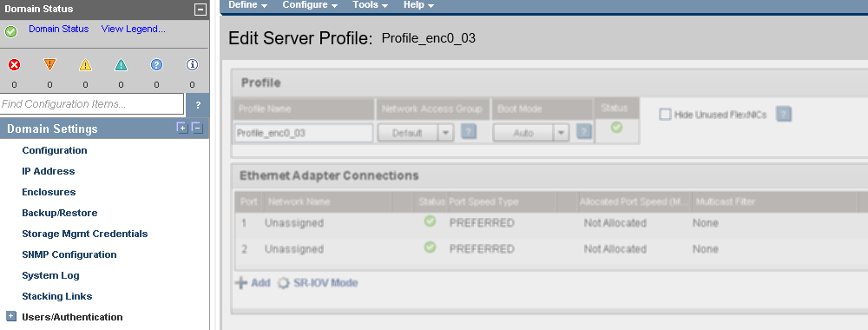Screen dimensions: 868x330
Task: Click help icon beside Hide Unused FlexNICs
Action: click(783, 115)
